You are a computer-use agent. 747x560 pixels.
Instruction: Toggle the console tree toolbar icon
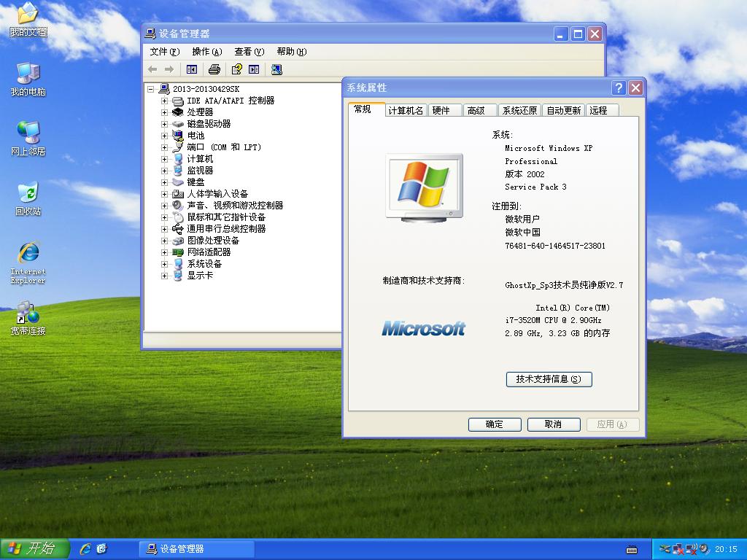tap(192, 69)
